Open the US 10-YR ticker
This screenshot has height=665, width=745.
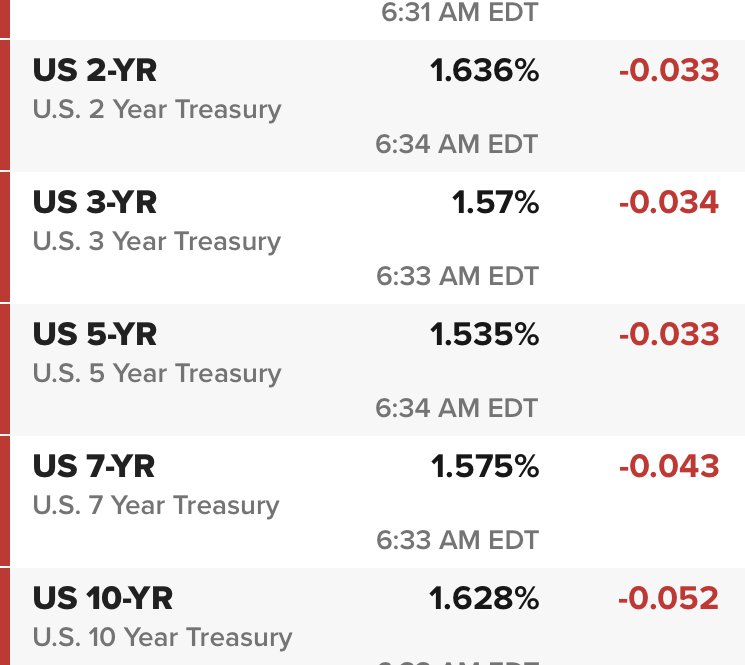[103, 598]
